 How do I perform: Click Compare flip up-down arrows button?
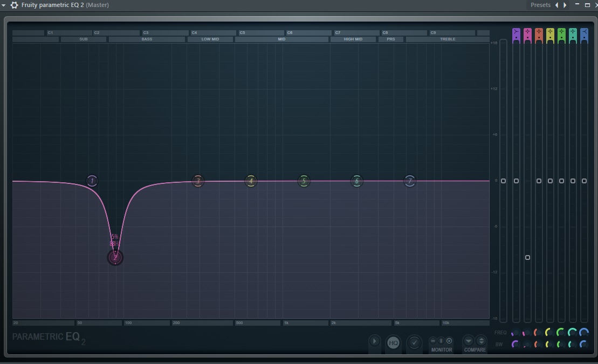tap(482, 341)
